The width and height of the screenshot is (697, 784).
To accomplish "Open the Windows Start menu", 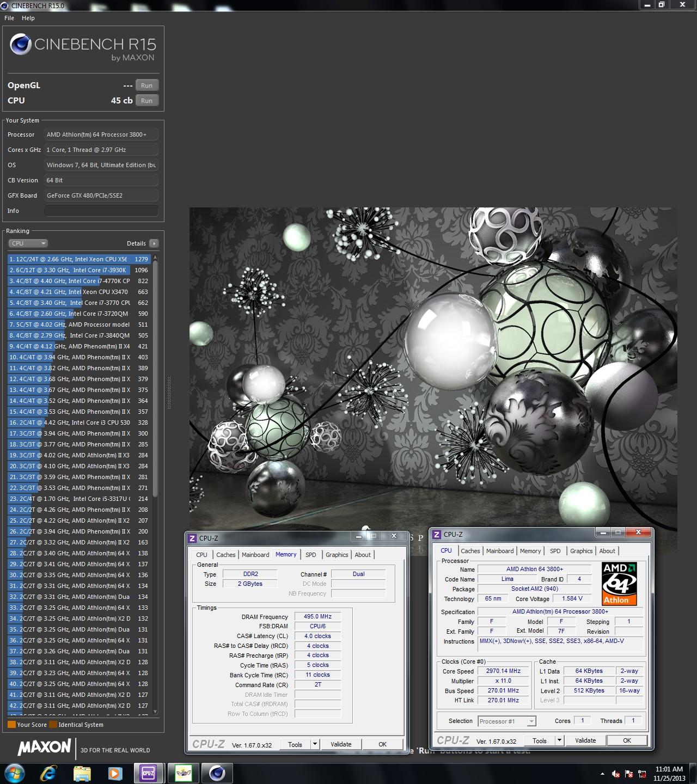I will (14, 773).
